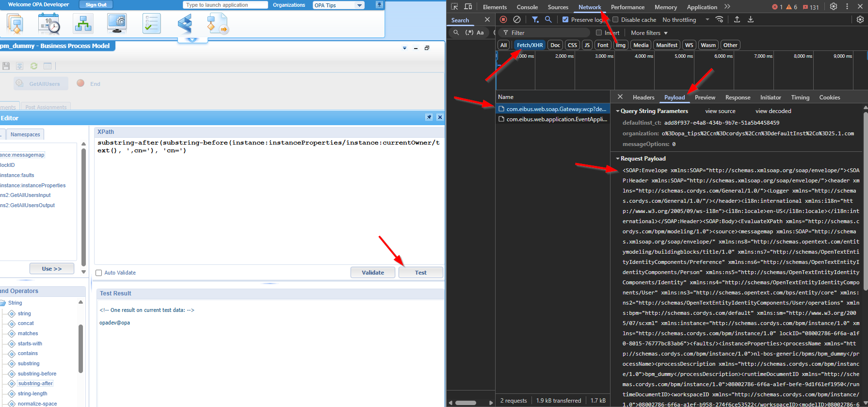This screenshot has height=407, width=868.
Task: Click the function list vertical scrollbar thumb
Action: (80, 348)
